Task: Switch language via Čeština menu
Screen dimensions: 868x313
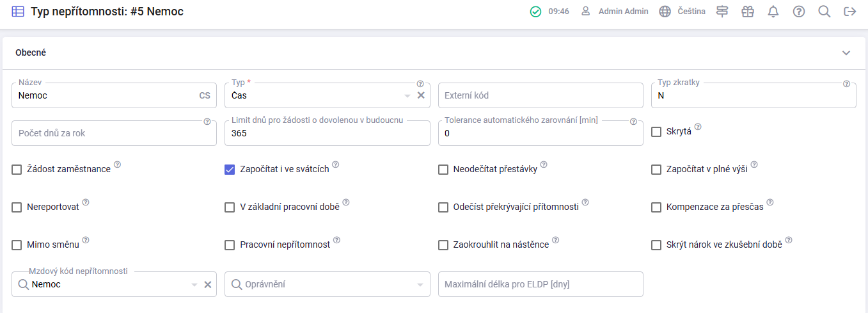Action: pos(682,12)
